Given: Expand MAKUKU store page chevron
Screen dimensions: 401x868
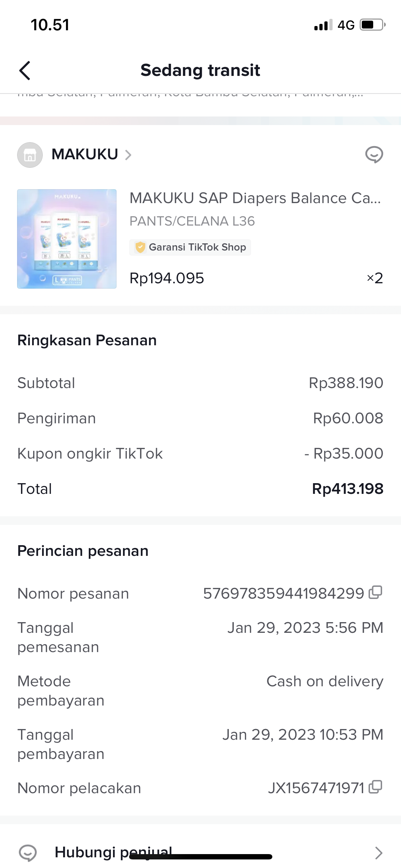Looking at the screenshot, I should [128, 155].
